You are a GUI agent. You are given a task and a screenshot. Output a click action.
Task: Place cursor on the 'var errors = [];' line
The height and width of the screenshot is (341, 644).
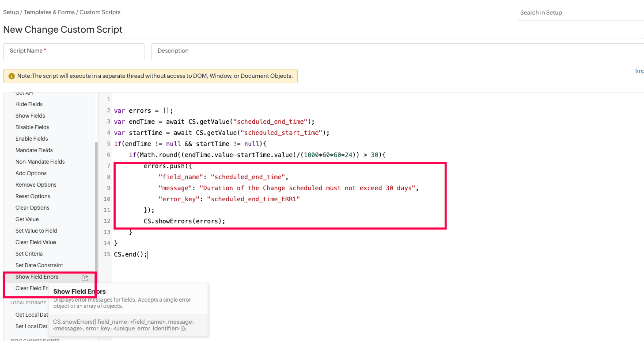tap(144, 111)
